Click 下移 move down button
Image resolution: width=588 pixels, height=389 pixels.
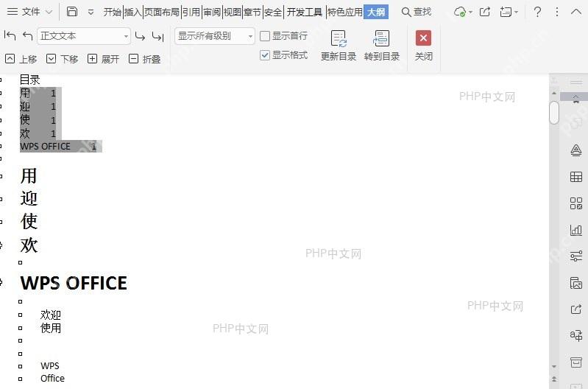click(63, 59)
